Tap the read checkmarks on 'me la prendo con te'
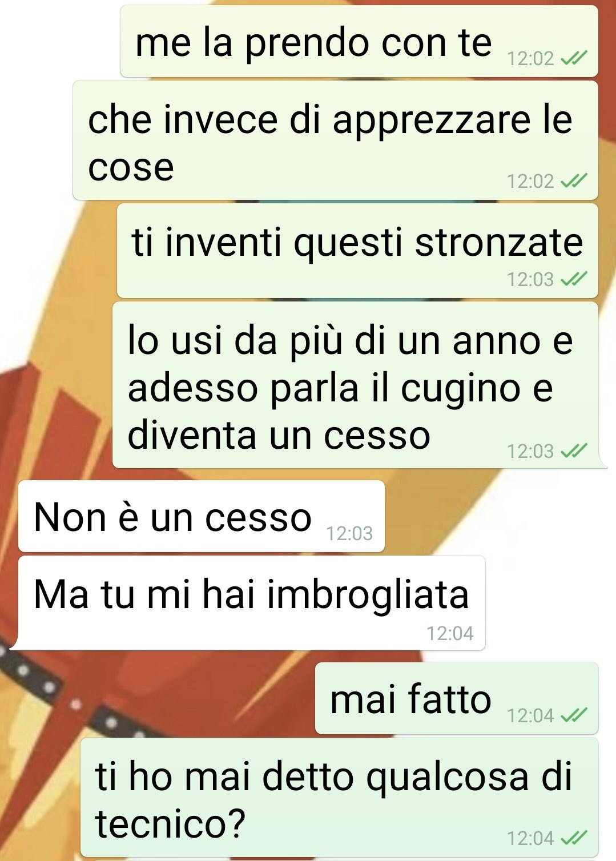 pos(573,58)
